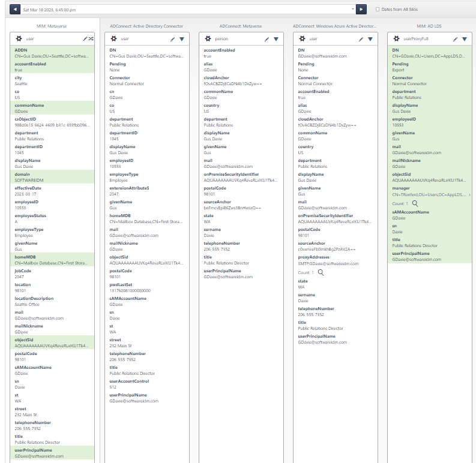Select employeeStatus attribute label

(x=31, y=216)
